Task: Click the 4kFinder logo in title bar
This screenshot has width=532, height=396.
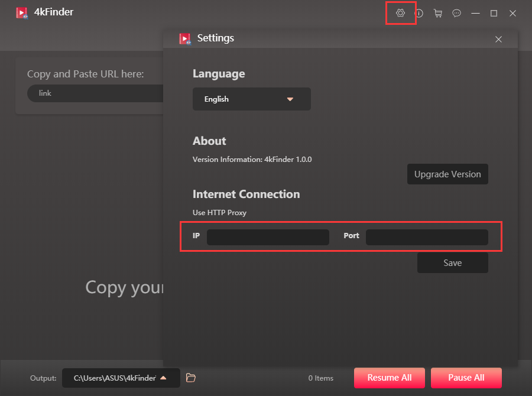Action: click(x=22, y=12)
